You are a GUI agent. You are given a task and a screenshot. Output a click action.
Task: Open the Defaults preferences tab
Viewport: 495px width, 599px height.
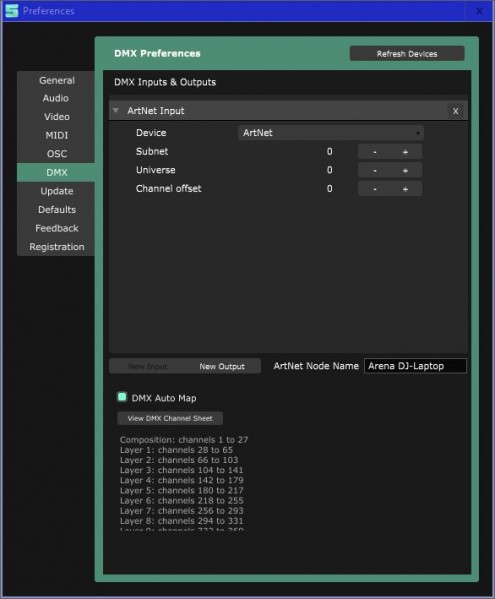(57, 210)
